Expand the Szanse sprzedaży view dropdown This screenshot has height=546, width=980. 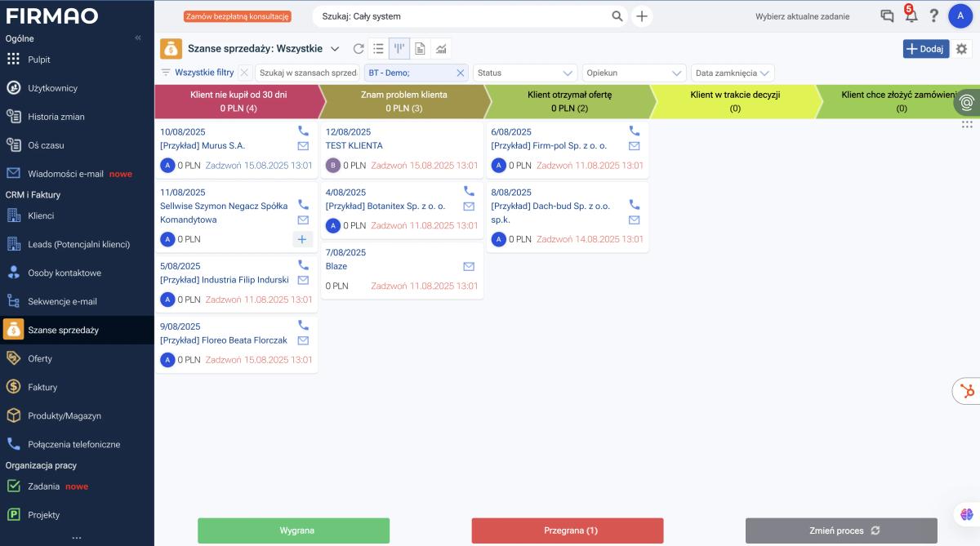335,49
